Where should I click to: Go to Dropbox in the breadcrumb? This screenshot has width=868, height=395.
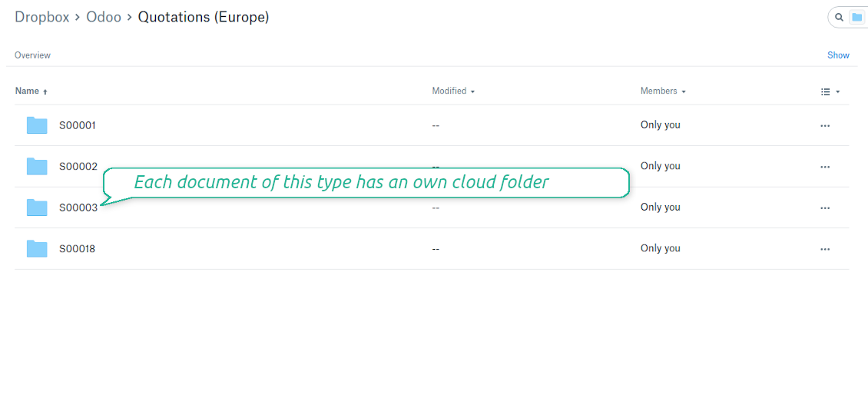tap(42, 17)
